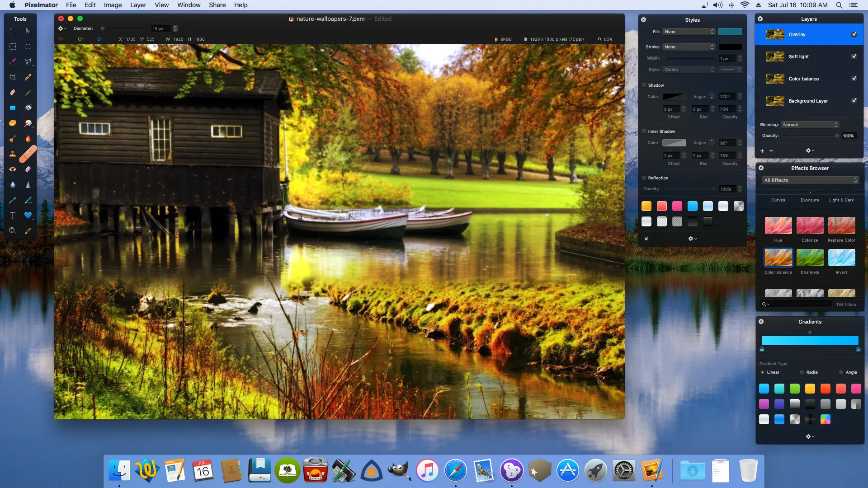The image size is (868, 488).
Task: Pick the Red Eye tool
Action: (x=13, y=169)
